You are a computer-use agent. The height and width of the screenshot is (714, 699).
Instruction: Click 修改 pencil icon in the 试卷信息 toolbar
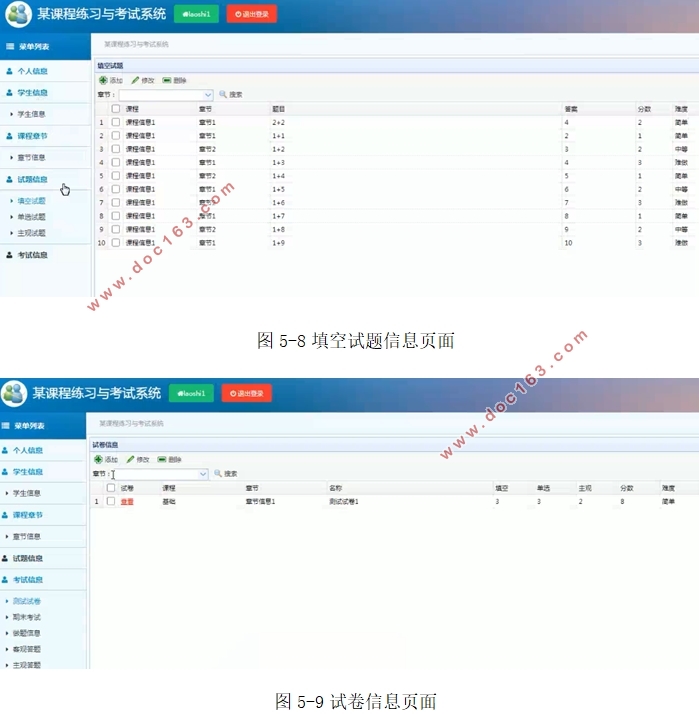(x=130, y=459)
